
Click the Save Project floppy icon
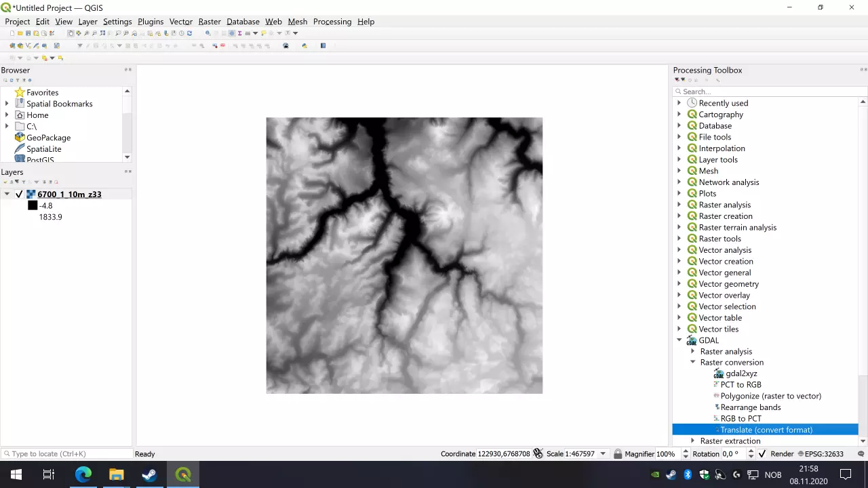(28, 33)
